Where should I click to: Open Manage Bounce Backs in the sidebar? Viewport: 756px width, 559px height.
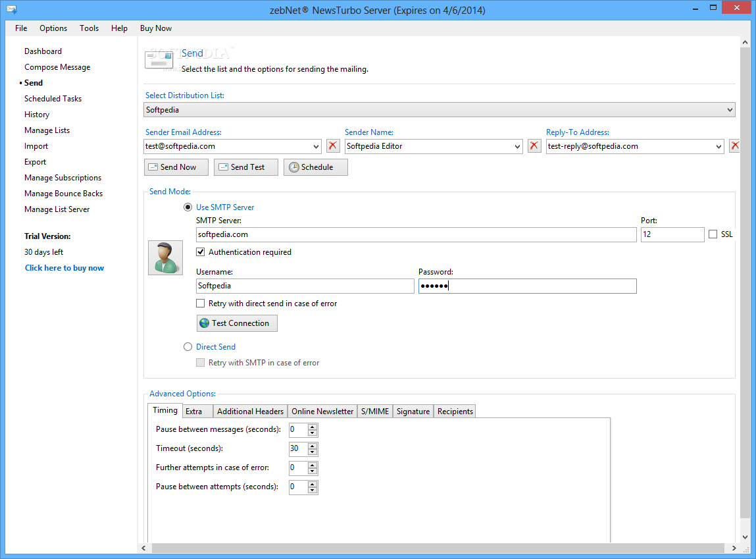click(x=63, y=194)
